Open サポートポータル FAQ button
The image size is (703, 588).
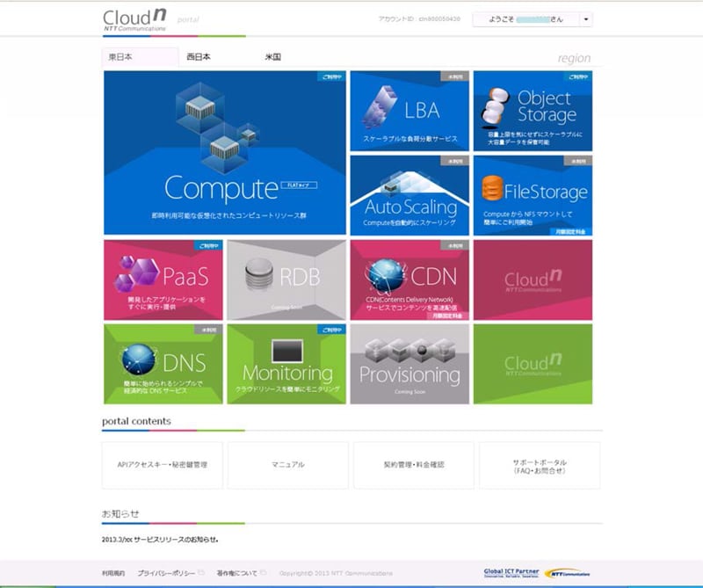click(540, 465)
